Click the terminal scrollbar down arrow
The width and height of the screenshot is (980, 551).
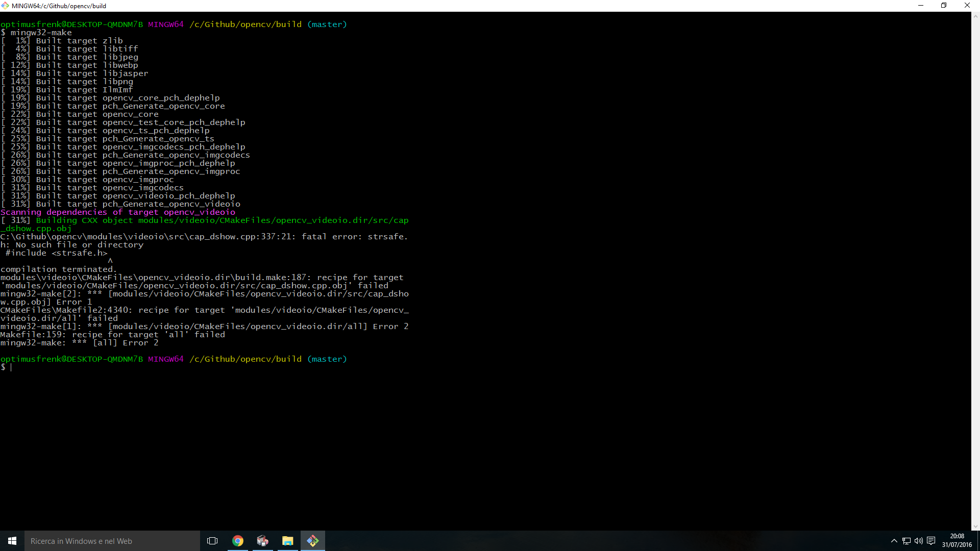(975, 527)
